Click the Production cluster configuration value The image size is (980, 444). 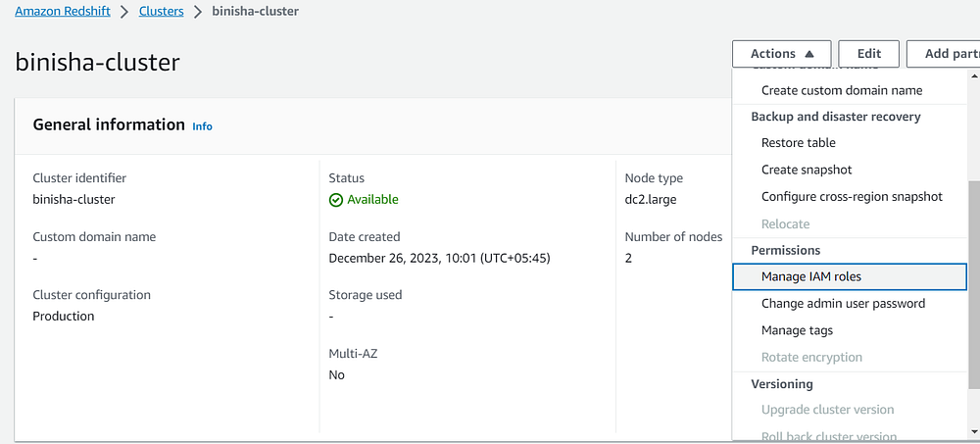(63, 316)
